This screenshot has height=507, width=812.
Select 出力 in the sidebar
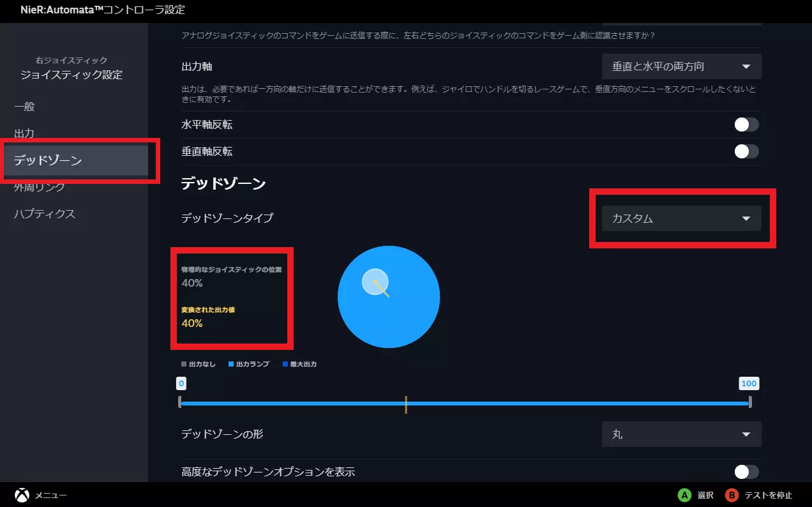(x=24, y=133)
